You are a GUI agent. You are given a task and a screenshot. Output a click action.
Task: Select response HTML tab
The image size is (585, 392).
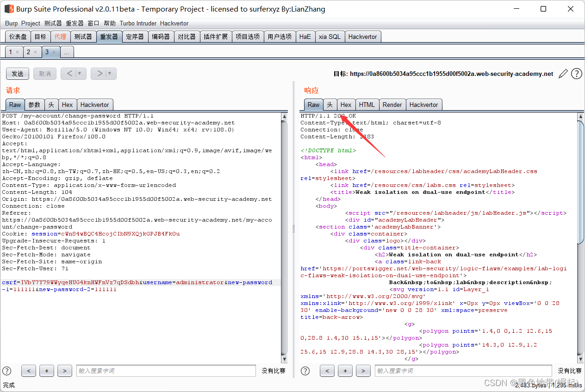pos(367,105)
